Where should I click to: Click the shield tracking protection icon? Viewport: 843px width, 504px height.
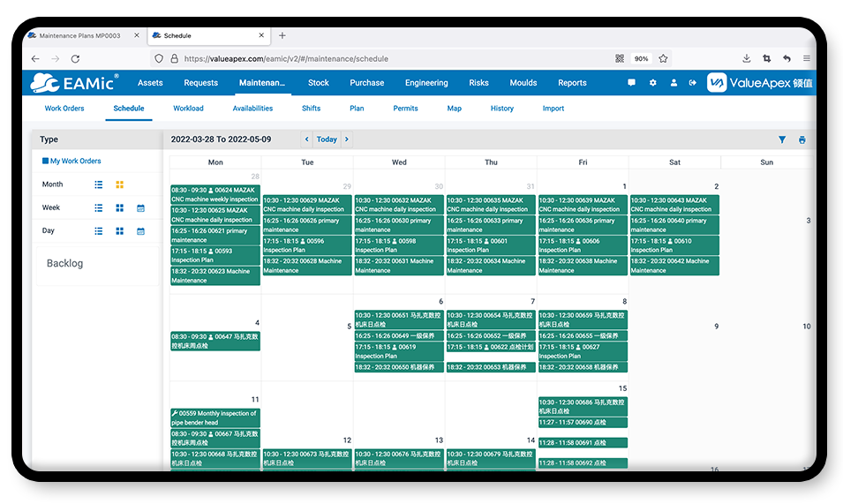click(x=159, y=58)
